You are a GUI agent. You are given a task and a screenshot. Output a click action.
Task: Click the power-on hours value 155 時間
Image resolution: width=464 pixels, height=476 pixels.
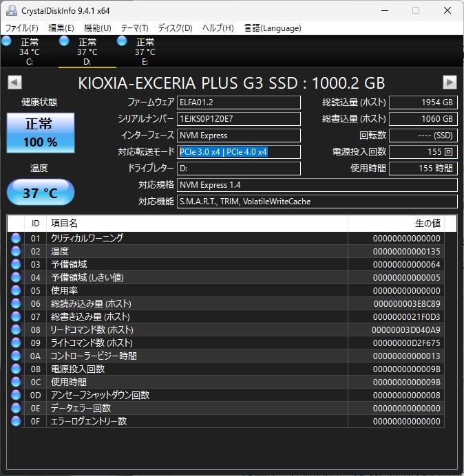tap(423, 168)
